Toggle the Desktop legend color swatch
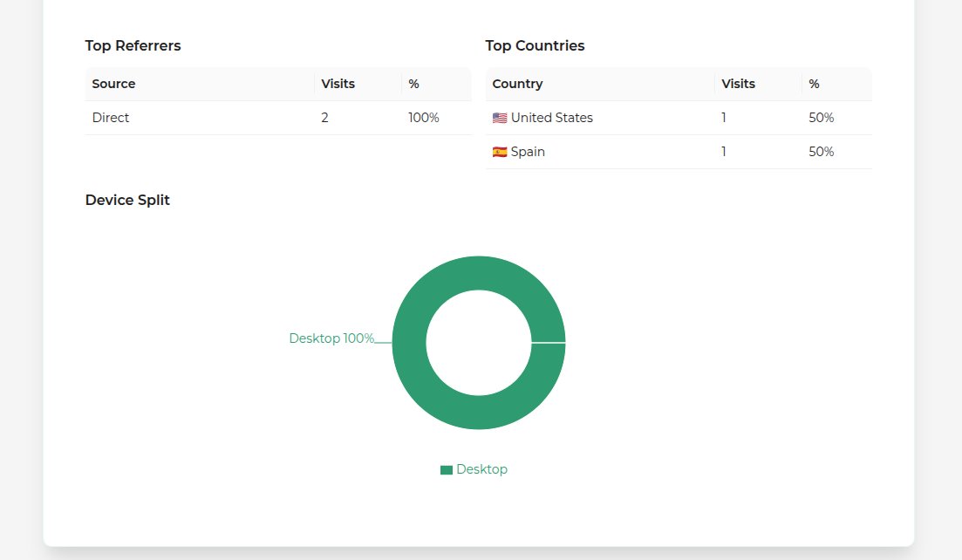 point(447,470)
